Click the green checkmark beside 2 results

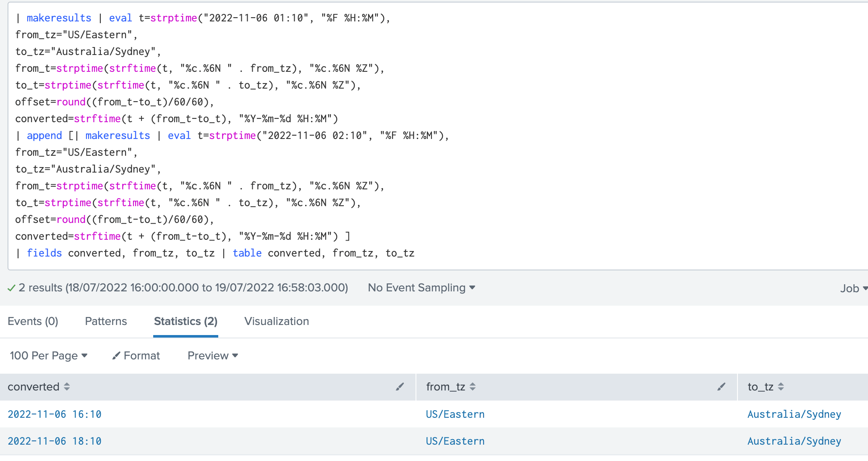(11, 288)
